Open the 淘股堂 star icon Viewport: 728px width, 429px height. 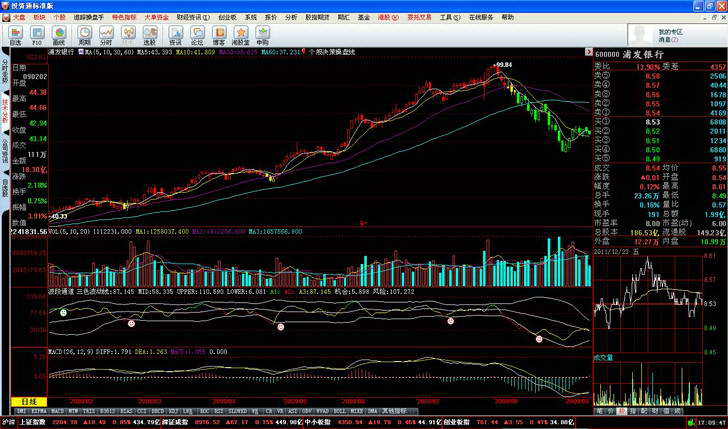tap(241, 35)
